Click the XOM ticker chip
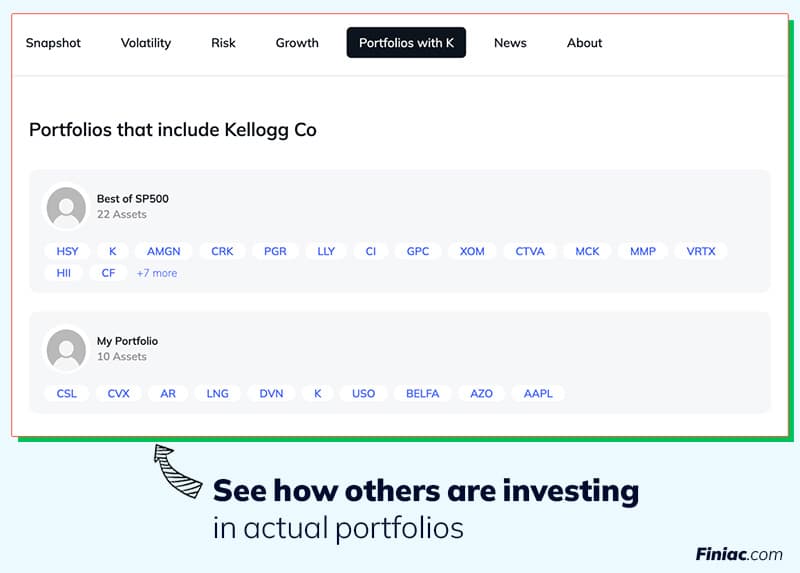The width and height of the screenshot is (800, 573). [x=472, y=251]
